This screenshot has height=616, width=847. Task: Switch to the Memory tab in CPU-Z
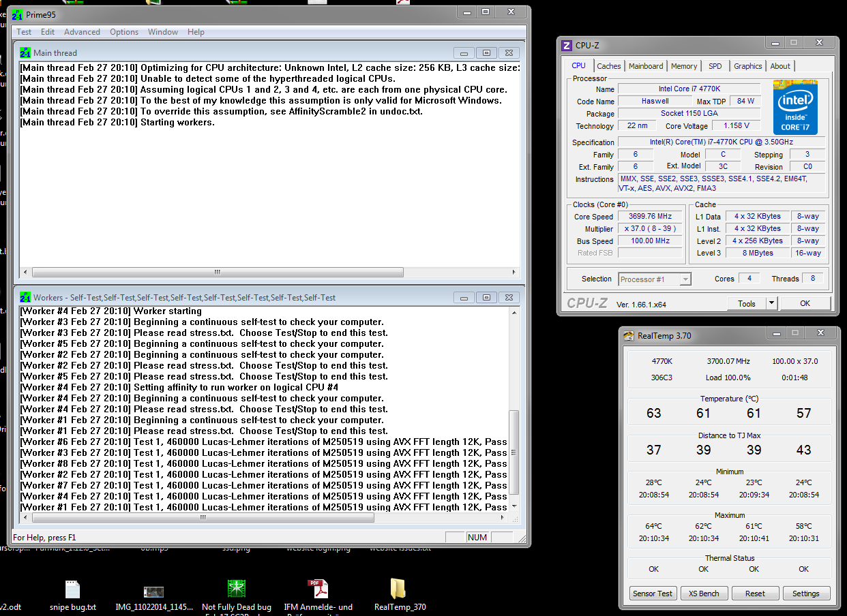click(x=684, y=66)
